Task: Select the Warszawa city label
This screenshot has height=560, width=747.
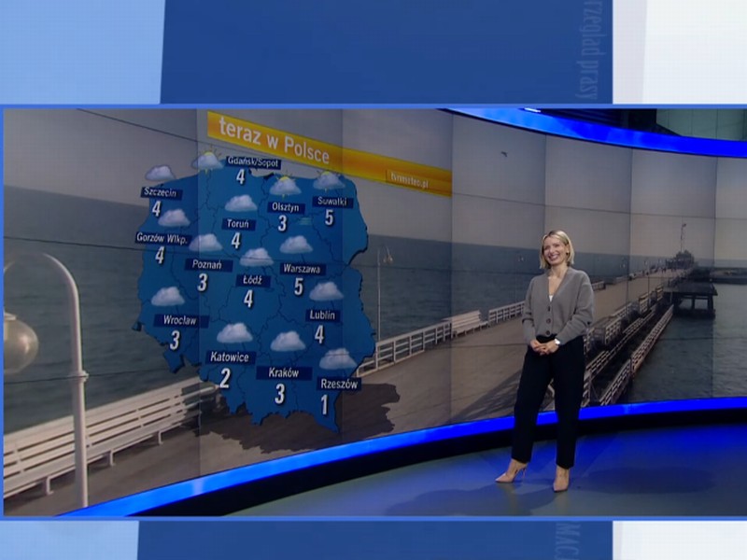Action: tap(302, 269)
